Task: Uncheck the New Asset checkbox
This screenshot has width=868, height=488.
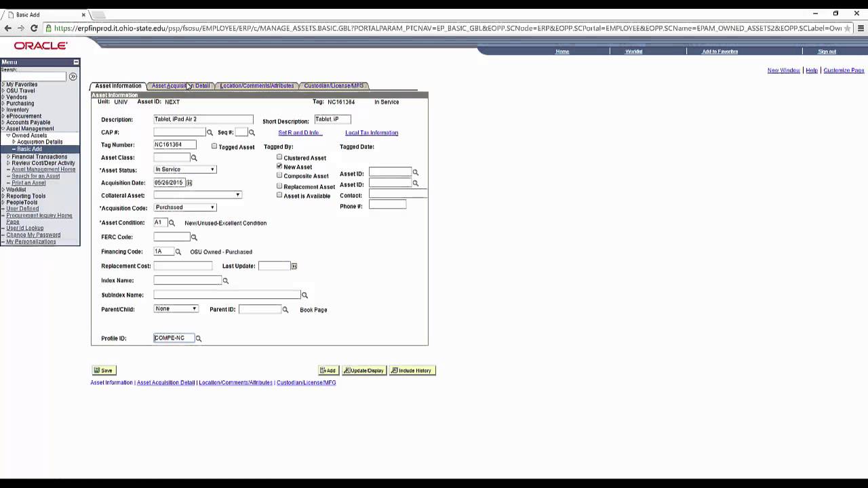Action: click(279, 166)
